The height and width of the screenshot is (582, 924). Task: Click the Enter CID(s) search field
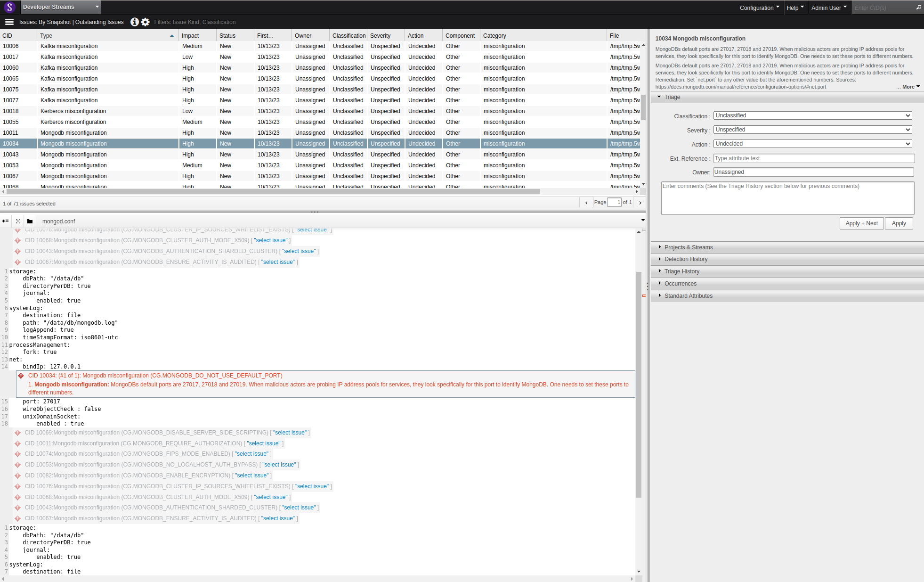click(883, 8)
